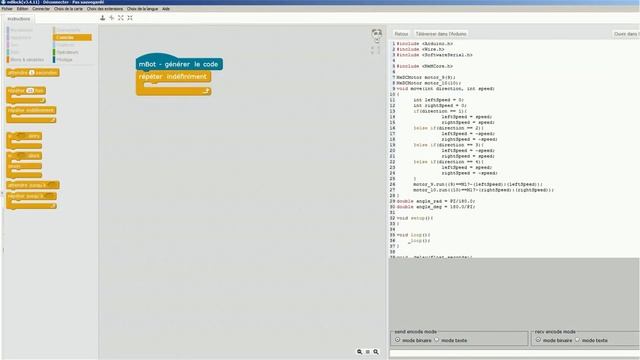Image resolution: width=640 pixels, height=360 pixels.
Task: Zoom out of the scripts area
Action: [360, 352]
